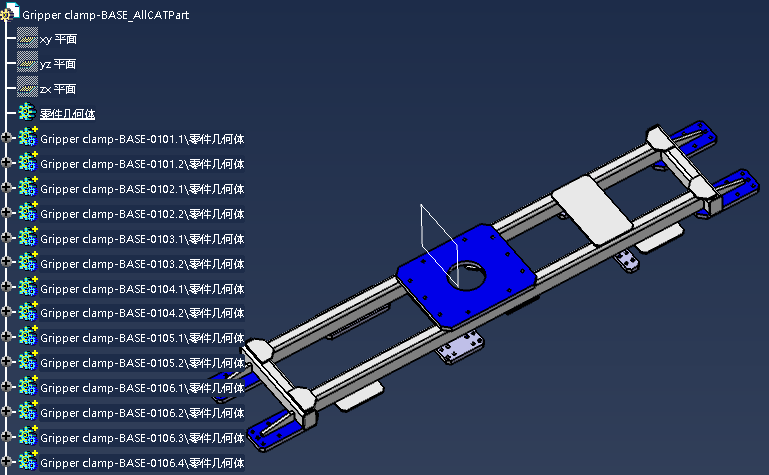Click the body icon of BASE-0102.1
This screenshot has height=475, width=769.
click(x=27, y=188)
